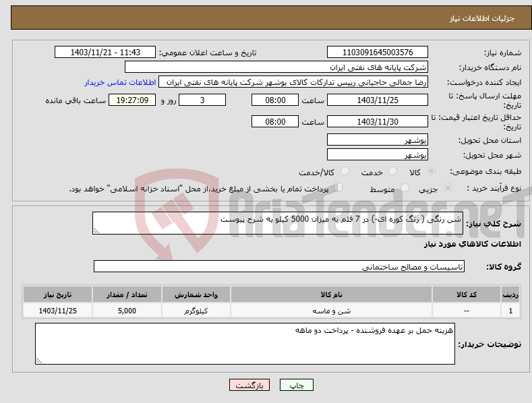Click the response deadline time 08:00 field
Image resolution: width=532 pixels, height=403 pixels.
[x=275, y=100]
